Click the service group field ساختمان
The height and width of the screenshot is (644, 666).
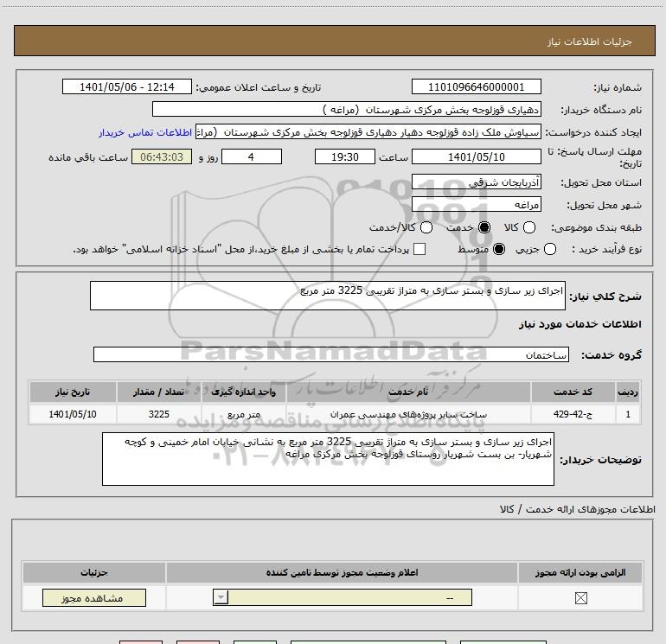331,354
